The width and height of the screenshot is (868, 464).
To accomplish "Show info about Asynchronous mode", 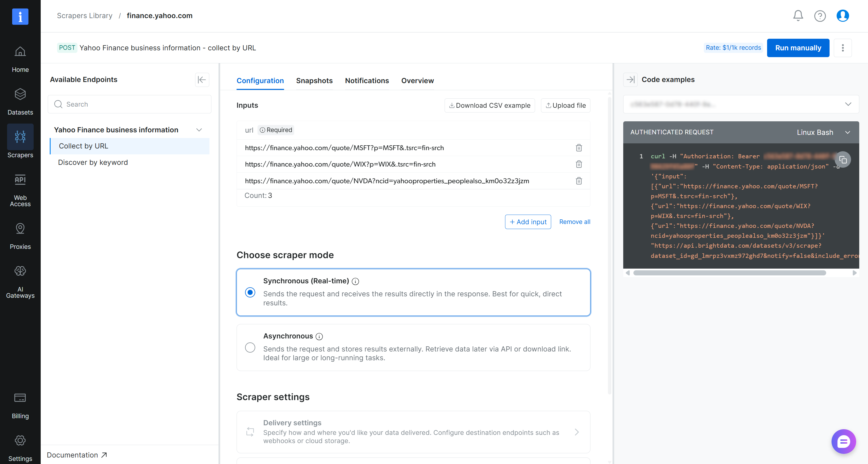I will pyautogui.click(x=319, y=336).
